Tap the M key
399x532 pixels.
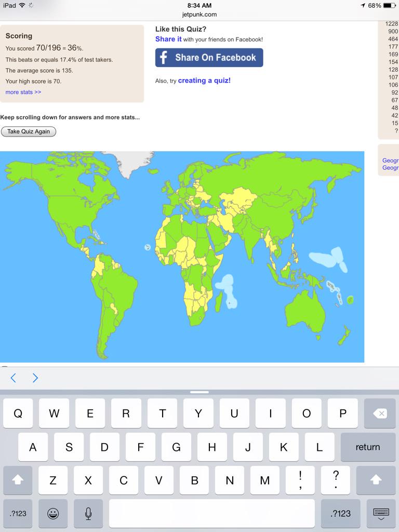tap(265, 480)
